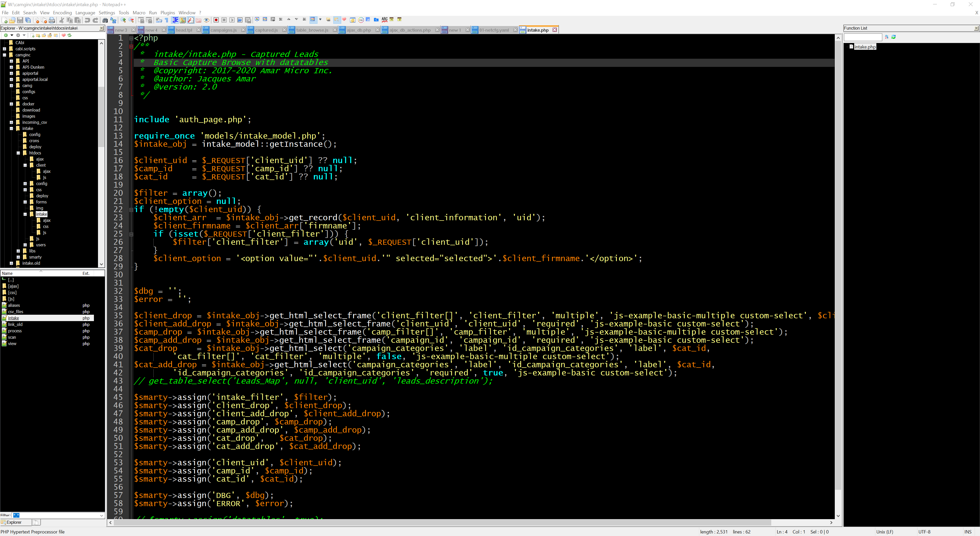Show all characters
This screenshot has width=980, height=536.
[x=166, y=20]
